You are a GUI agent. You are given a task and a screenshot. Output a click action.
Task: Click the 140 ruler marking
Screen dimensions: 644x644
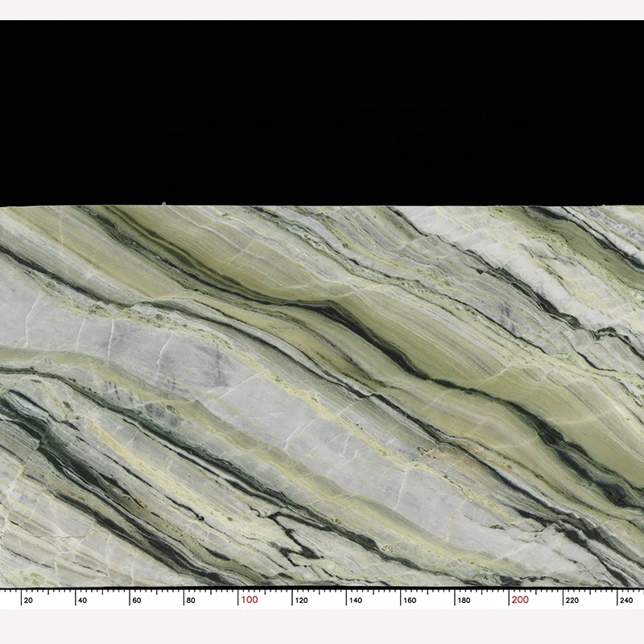point(355,600)
